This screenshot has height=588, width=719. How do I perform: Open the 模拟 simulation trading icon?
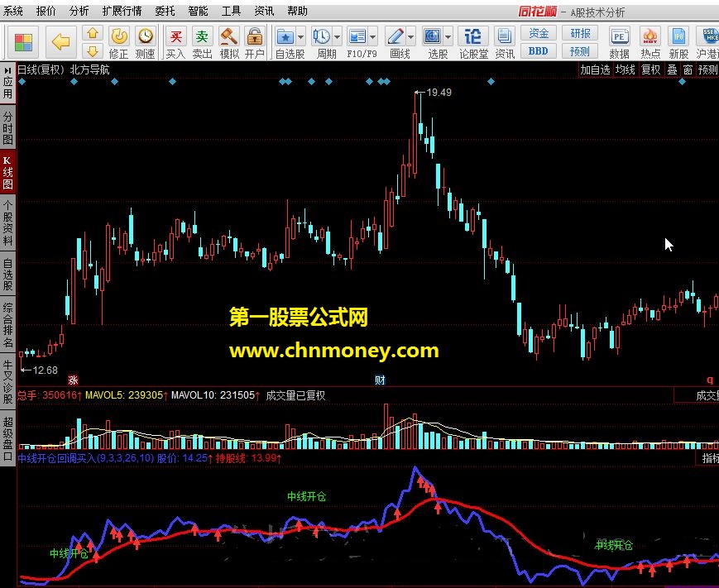click(x=229, y=43)
